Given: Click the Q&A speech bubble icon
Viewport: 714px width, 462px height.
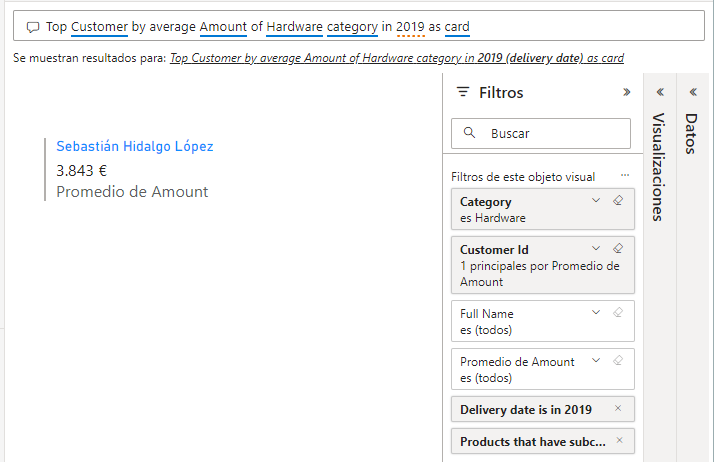Looking at the screenshot, I should (x=33, y=27).
